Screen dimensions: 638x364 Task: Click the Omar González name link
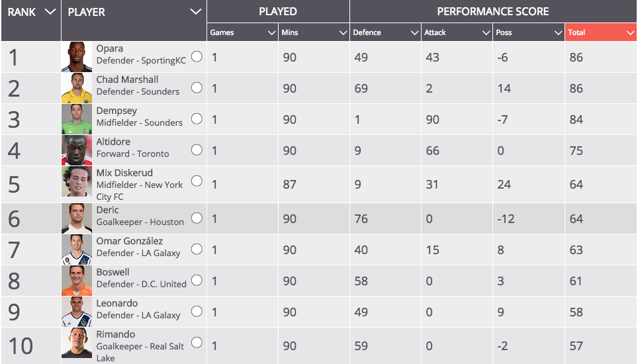point(130,241)
